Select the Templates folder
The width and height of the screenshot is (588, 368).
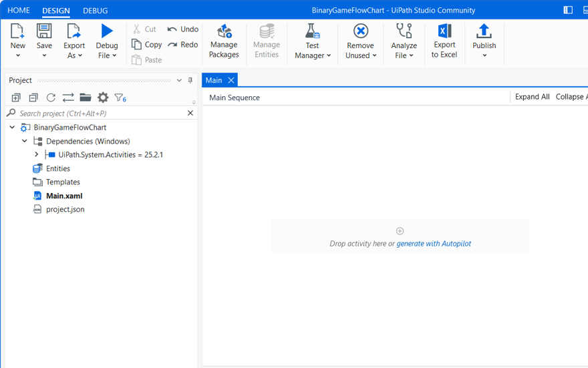[x=63, y=182]
